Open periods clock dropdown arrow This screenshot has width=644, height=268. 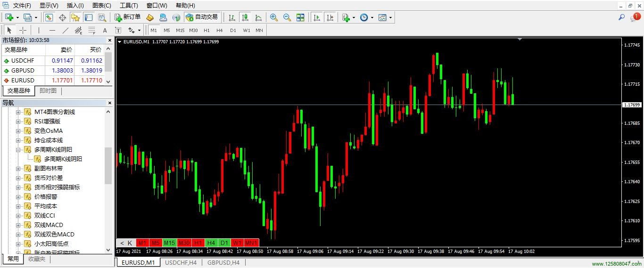372,17
